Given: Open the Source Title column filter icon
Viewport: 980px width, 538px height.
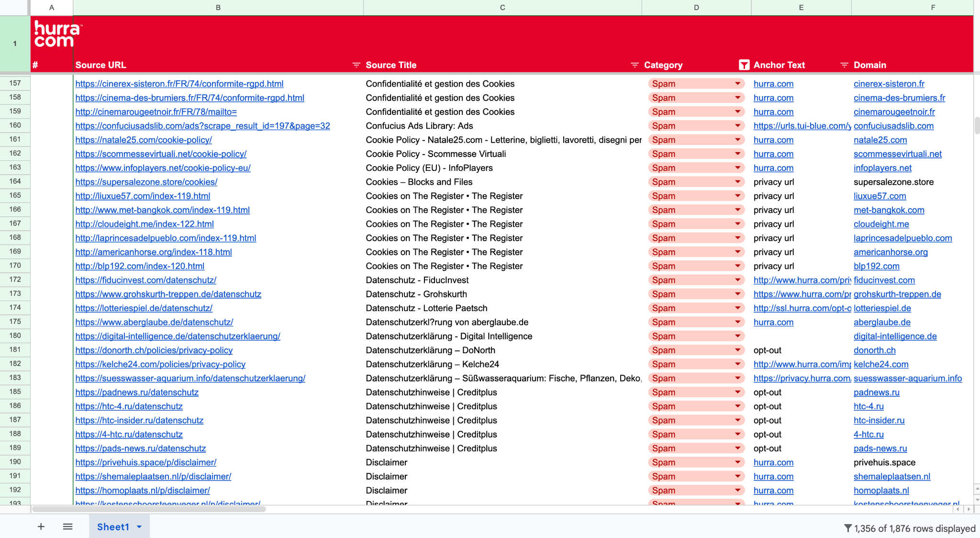Looking at the screenshot, I should [x=635, y=65].
